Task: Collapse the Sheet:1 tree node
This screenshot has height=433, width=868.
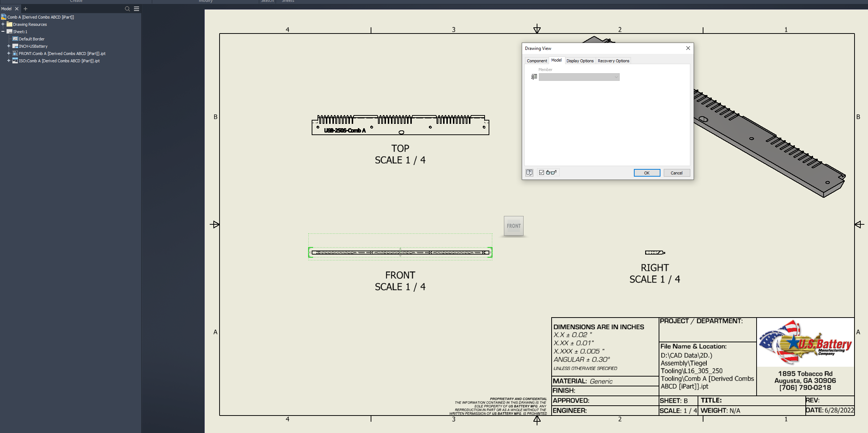Action: [x=4, y=32]
